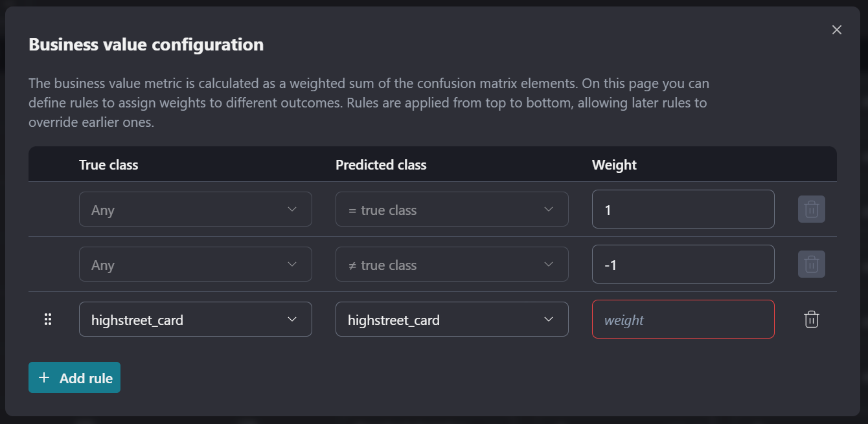
Task: Click the trash icon for the weight 1 rule
Action: click(811, 209)
